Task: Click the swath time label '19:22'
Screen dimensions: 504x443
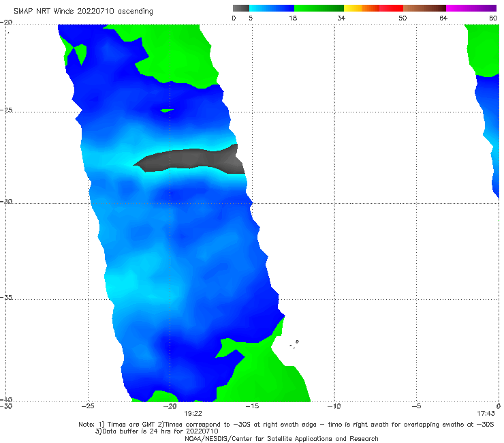Action: 193,414
